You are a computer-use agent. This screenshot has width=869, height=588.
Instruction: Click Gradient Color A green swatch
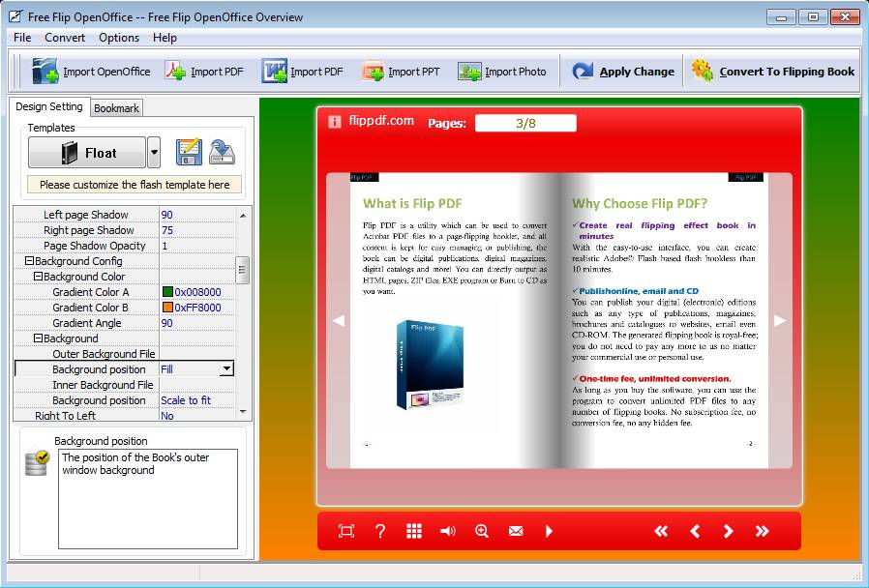pyautogui.click(x=167, y=291)
